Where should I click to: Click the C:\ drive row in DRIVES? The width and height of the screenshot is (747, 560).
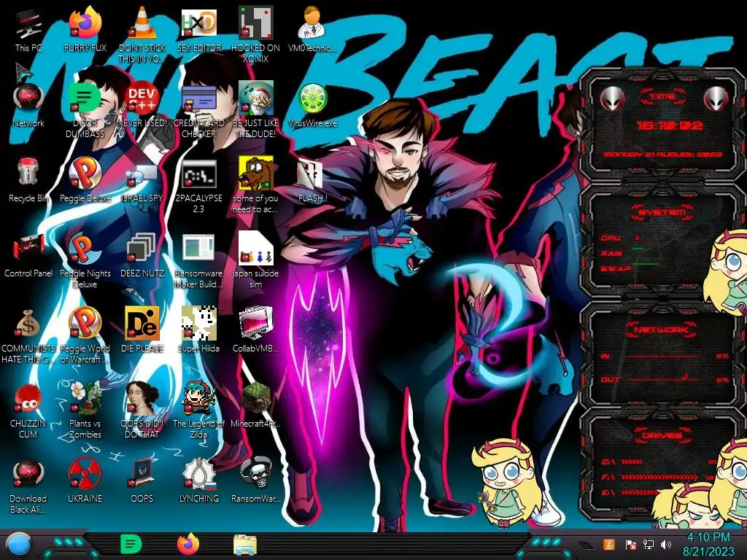tap(659, 462)
